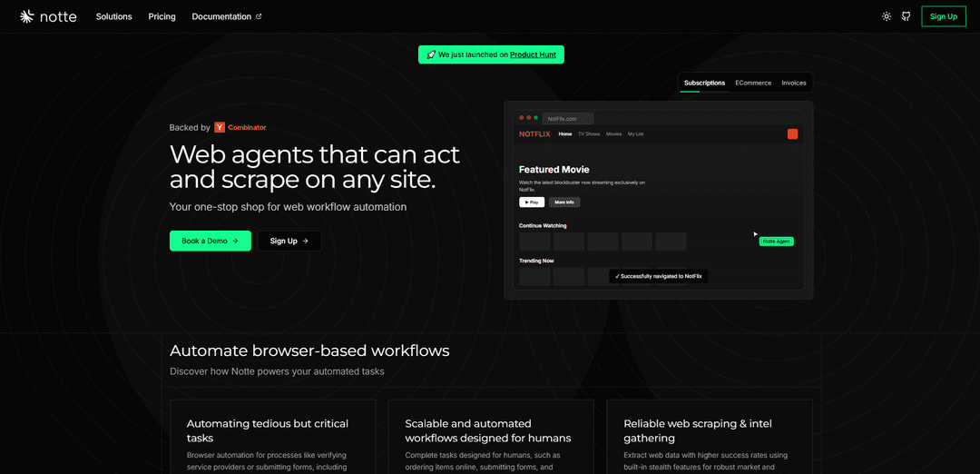Click the NotFlix.com address tab
This screenshot has width=980, height=474.
[567, 118]
